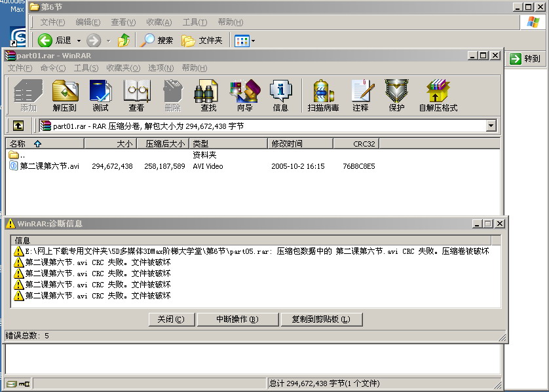
Task: Minimize the part01.rar WinRAR window
Action: pos(472,56)
